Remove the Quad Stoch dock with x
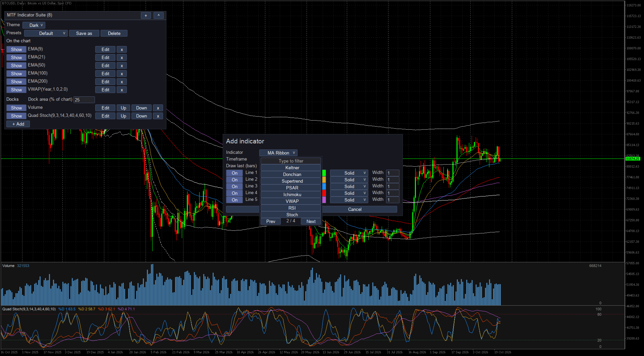This screenshot has width=644, height=356. (x=158, y=116)
